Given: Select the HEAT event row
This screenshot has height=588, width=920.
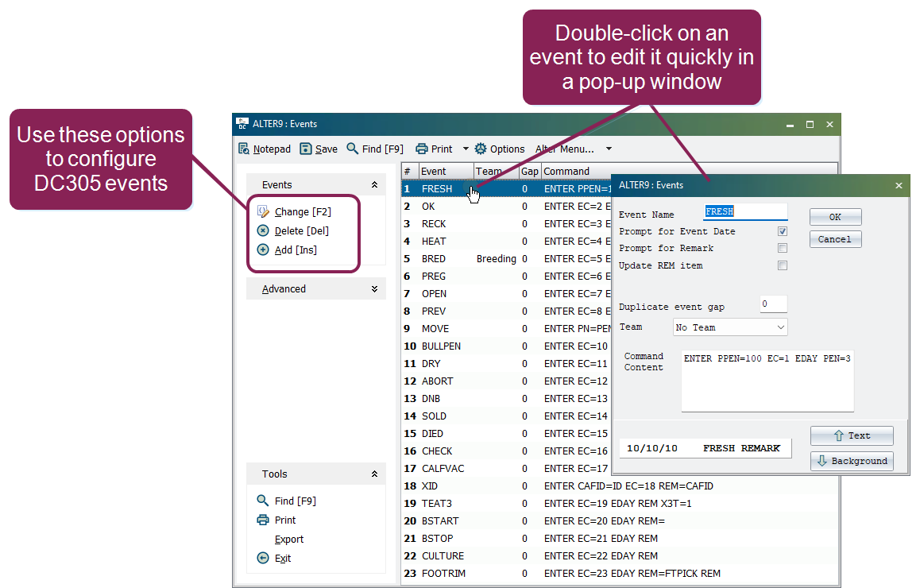Looking at the screenshot, I should (x=506, y=242).
